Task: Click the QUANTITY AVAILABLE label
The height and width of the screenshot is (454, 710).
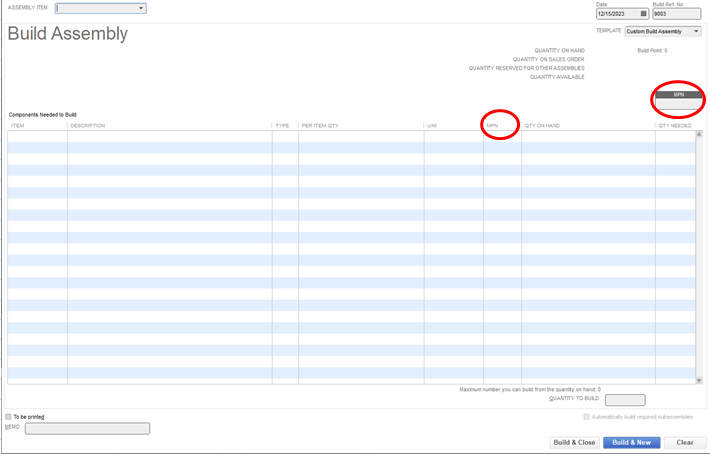Action: coord(557,77)
